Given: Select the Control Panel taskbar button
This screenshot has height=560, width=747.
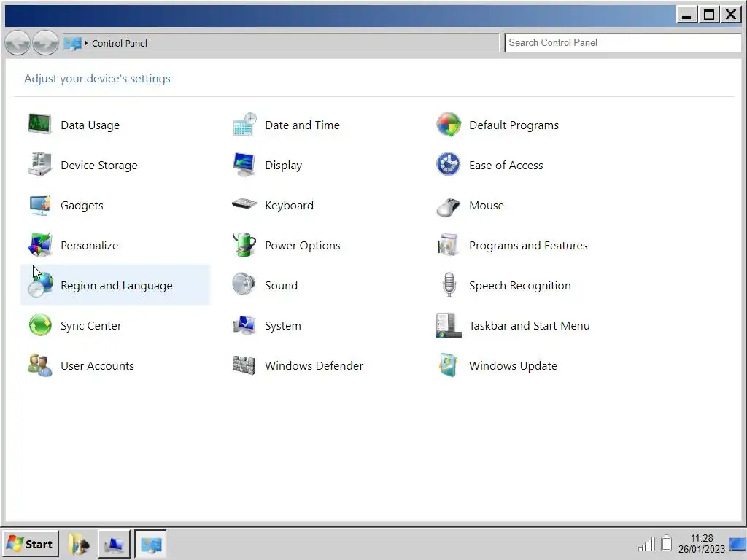Looking at the screenshot, I should coord(151,544).
